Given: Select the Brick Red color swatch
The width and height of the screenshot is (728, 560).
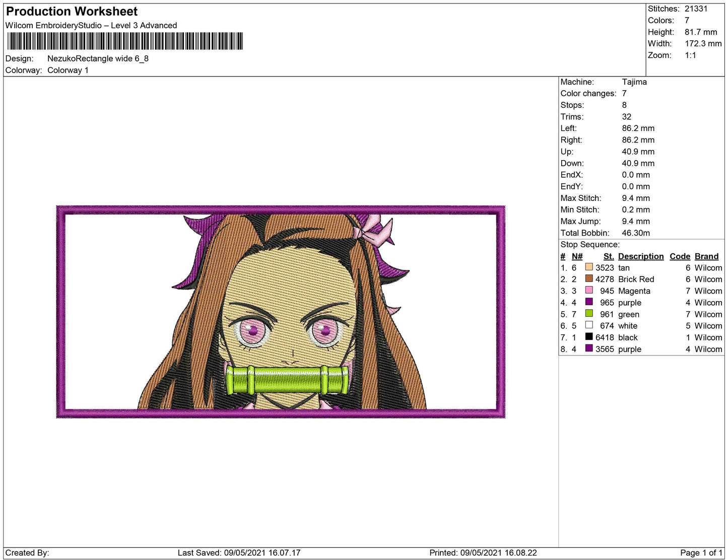Looking at the screenshot, I should coord(589,278).
